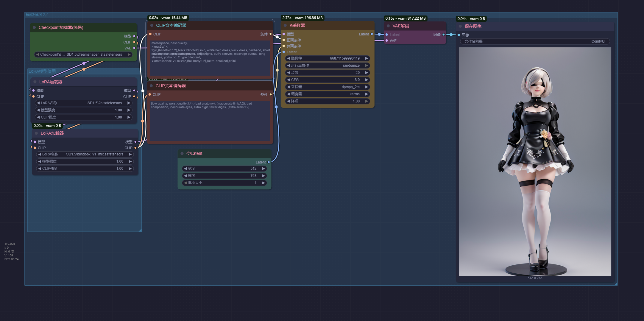644x321 pixels.
Task: Click the 空Latent node's Latent output port
Action: click(x=269, y=162)
